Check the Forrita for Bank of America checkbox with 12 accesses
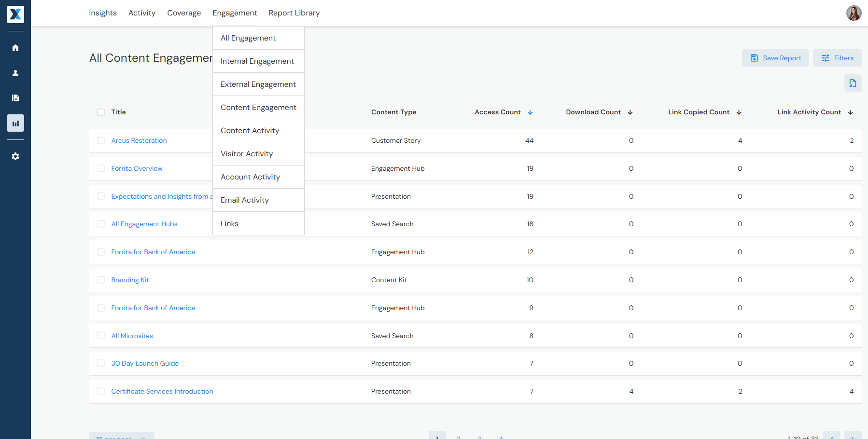868x439 pixels. click(101, 252)
